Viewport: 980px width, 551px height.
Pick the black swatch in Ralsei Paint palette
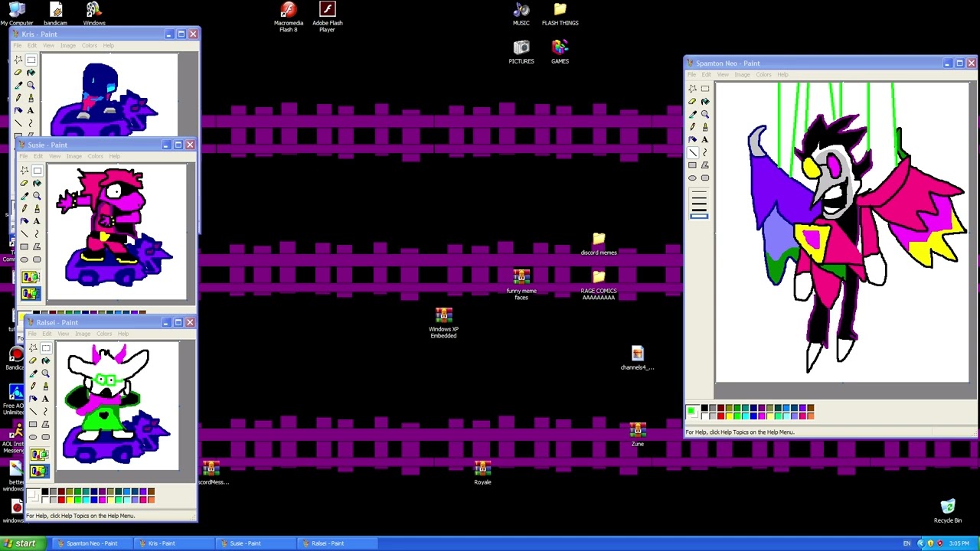coord(44,491)
